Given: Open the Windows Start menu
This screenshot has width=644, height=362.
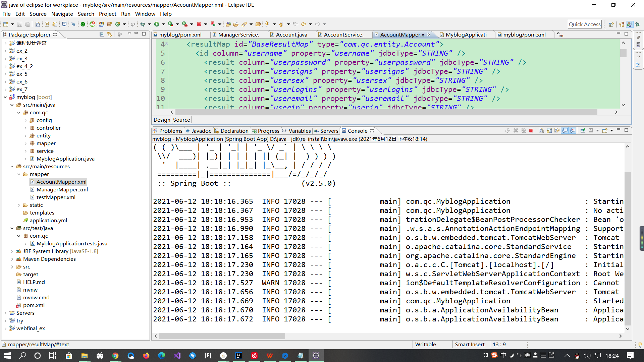Looking at the screenshot, I should 7,356.
